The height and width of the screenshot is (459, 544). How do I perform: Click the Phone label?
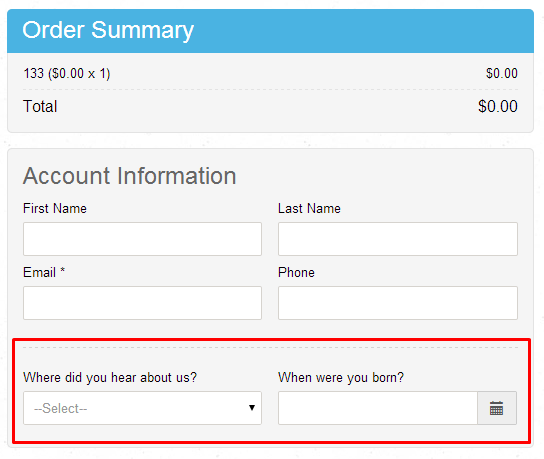pos(296,272)
